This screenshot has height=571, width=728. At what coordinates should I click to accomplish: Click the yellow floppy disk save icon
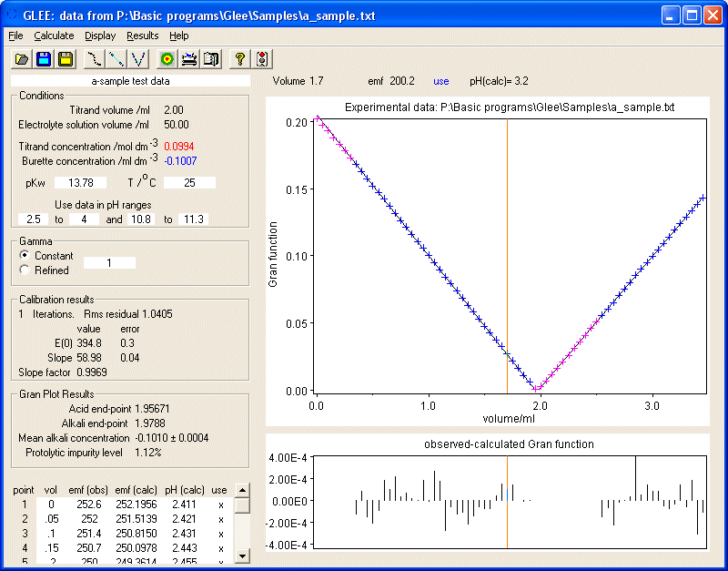click(x=65, y=59)
